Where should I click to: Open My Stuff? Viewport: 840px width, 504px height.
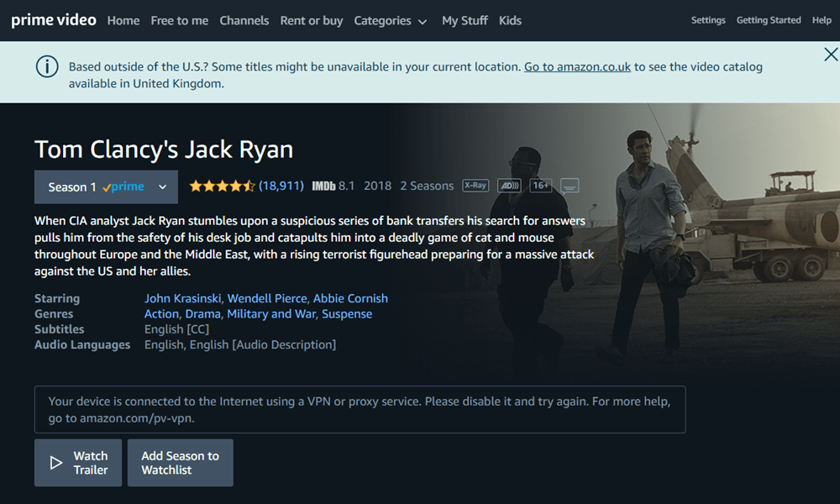click(x=465, y=21)
